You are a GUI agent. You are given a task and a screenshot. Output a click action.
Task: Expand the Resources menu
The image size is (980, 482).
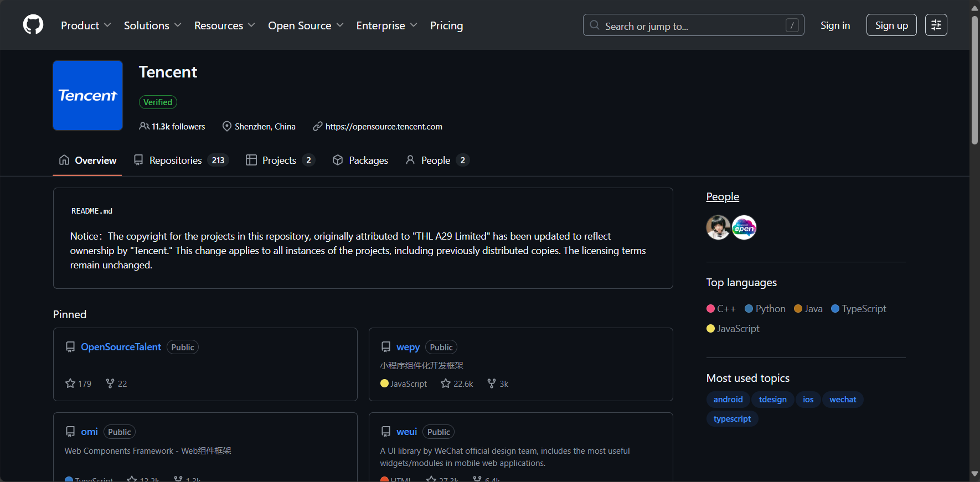(x=224, y=25)
